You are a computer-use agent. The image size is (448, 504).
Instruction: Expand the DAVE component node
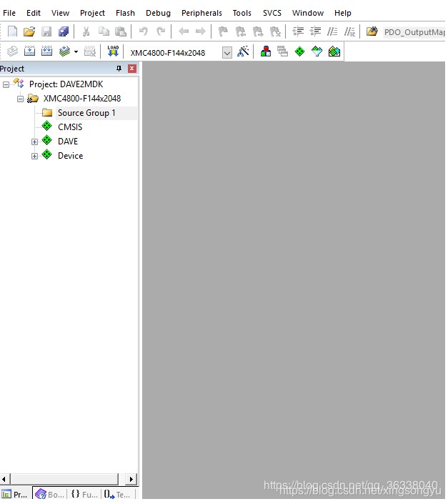point(34,142)
